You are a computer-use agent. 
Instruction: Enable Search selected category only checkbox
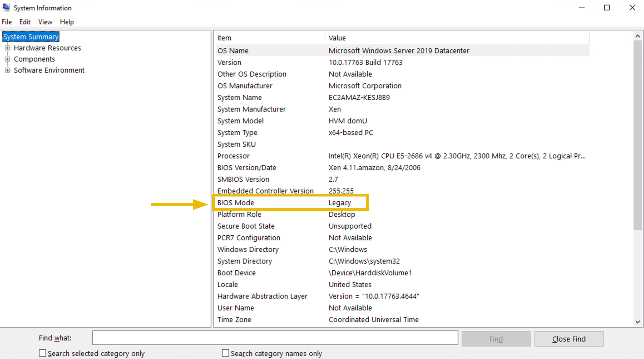(42, 353)
